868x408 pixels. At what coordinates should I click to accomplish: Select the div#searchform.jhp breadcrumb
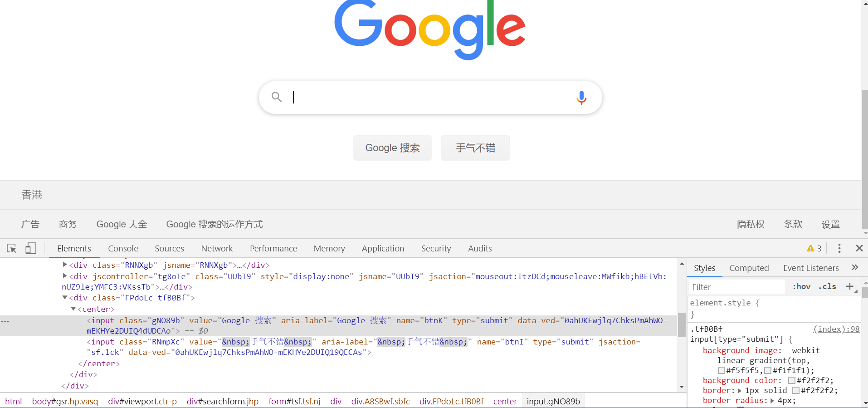(x=223, y=401)
